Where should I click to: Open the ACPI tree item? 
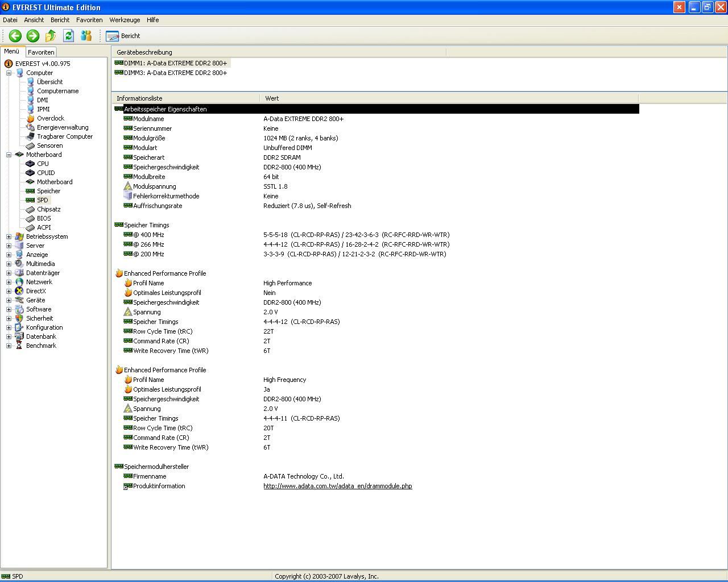click(x=44, y=227)
